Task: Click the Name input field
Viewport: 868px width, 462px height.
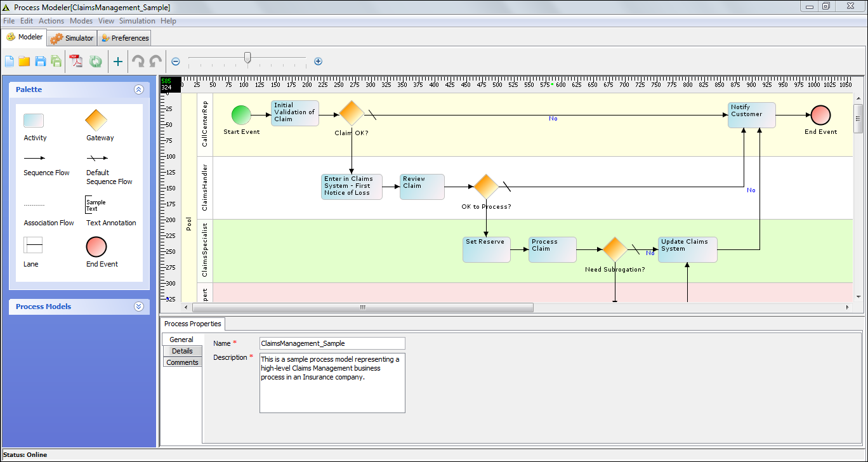Action: click(x=332, y=343)
